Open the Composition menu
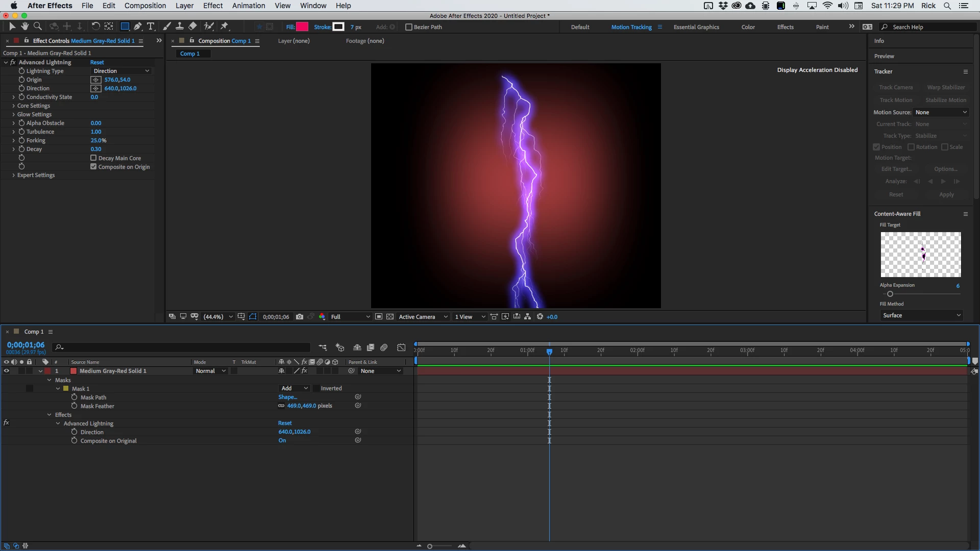 point(145,6)
